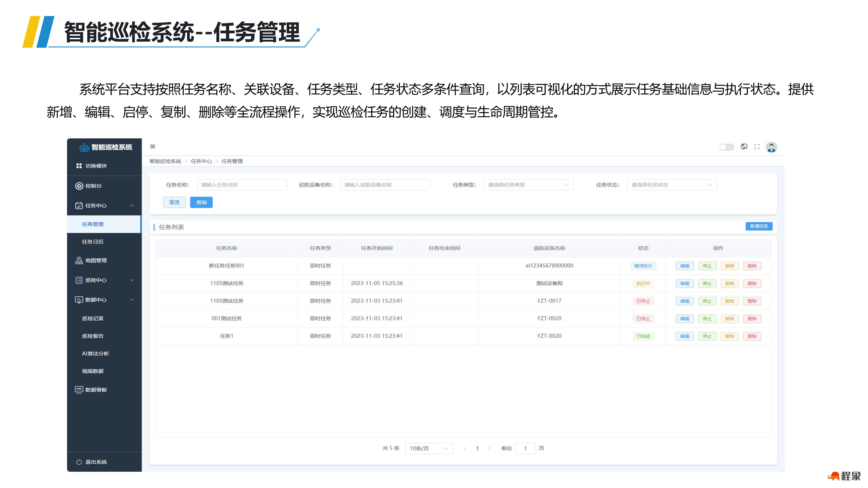Select page number 1 in pagination
The image size is (868, 488).
[477, 448]
